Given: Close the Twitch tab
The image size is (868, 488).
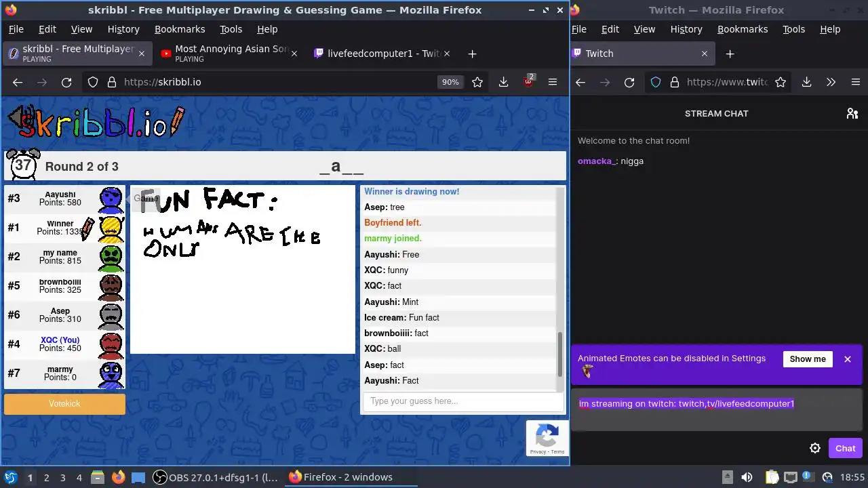Looking at the screenshot, I should point(704,54).
